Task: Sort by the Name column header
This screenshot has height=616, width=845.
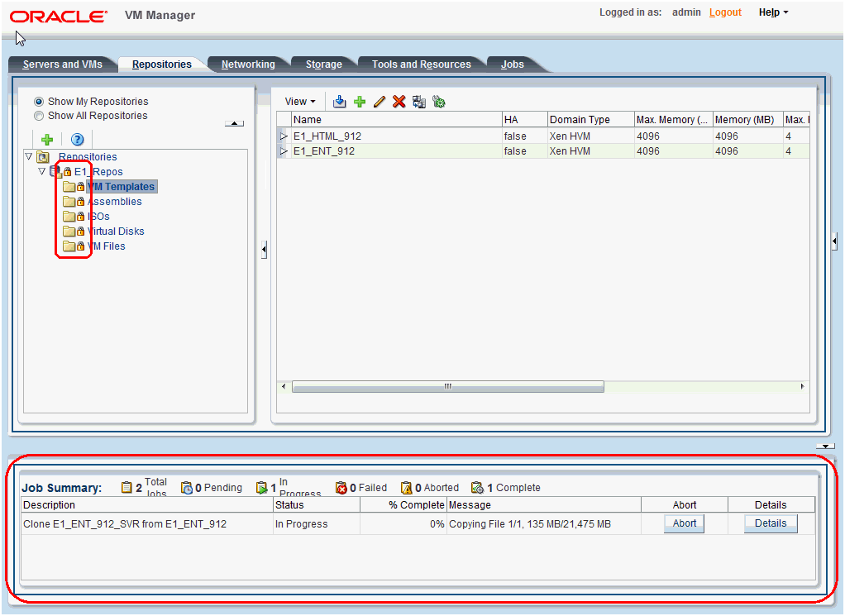Action: tap(396, 120)
